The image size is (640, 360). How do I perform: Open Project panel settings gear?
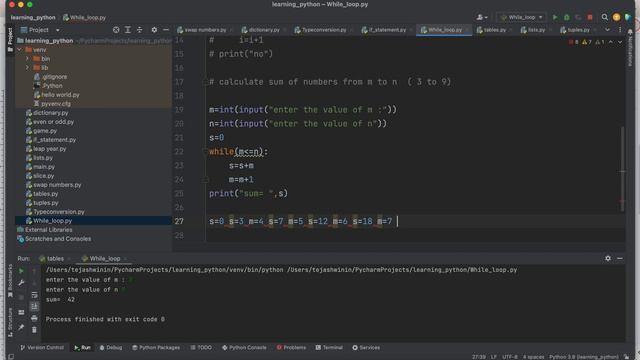tap(154, 30)
